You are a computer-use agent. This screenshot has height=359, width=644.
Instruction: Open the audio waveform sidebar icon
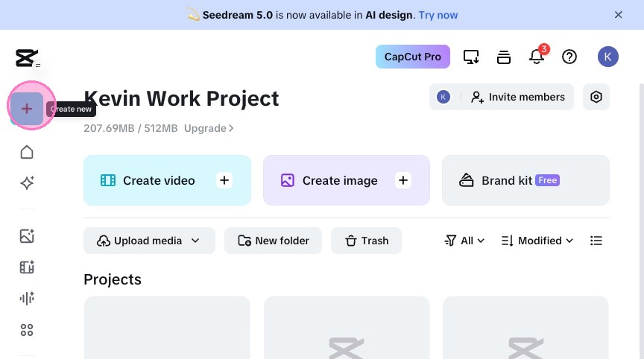[27, 299]
